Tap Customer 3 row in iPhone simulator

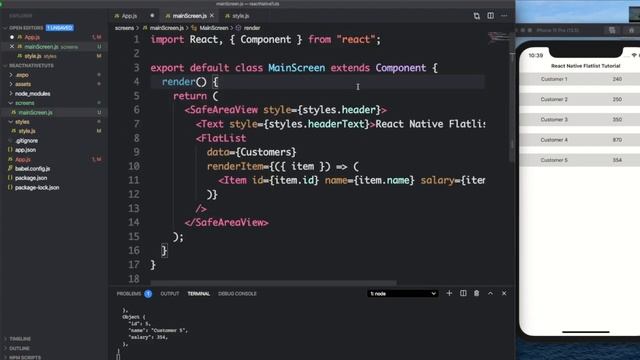pyautogui.click(x=580, y=120)
